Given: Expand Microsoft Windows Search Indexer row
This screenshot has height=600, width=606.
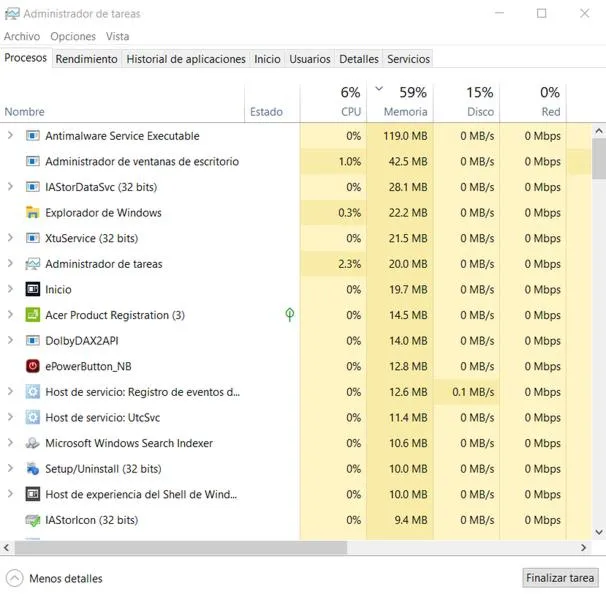Looking at the screenshot, I should click(10, 443).
